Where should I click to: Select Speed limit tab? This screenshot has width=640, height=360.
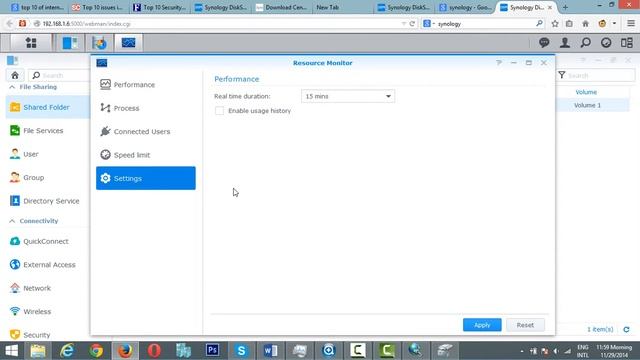(146, 155)
